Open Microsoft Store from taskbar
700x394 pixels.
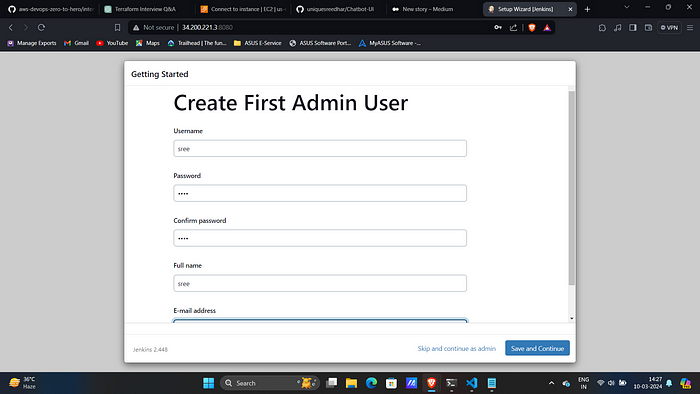point(392,383)
